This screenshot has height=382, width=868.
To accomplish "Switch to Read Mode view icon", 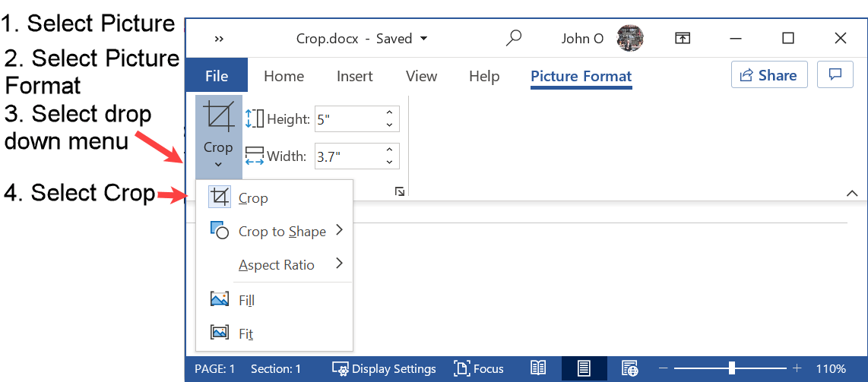I will tap(538, 368).
